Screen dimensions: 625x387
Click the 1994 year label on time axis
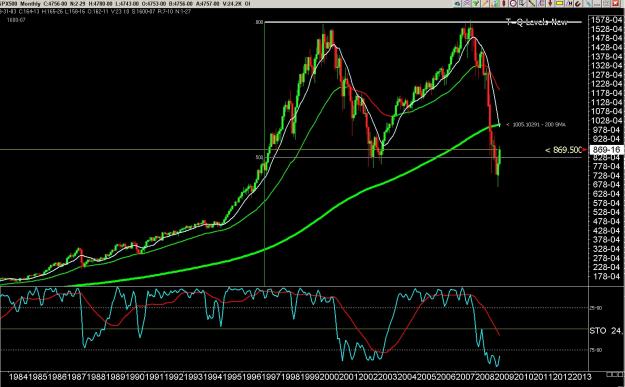[x=214, y=377]
